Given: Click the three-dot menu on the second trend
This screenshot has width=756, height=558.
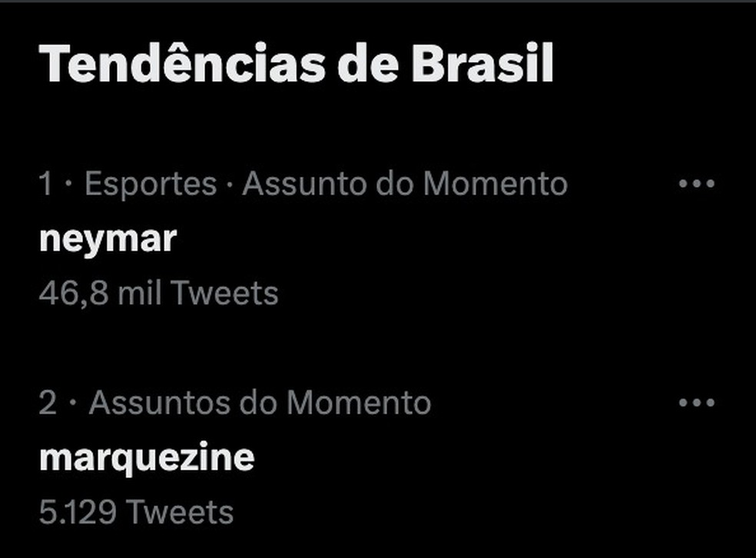Looking at the screenshot, I should point(695,401).
